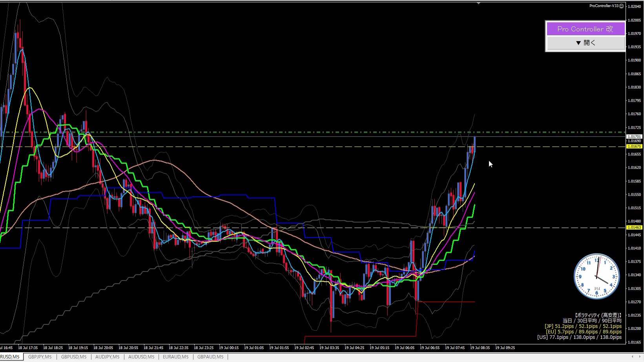The width and height of the screenshot is (644, 362).
Task: Click the [EU] 5.7pips volatility line
Action: [584, 332]
